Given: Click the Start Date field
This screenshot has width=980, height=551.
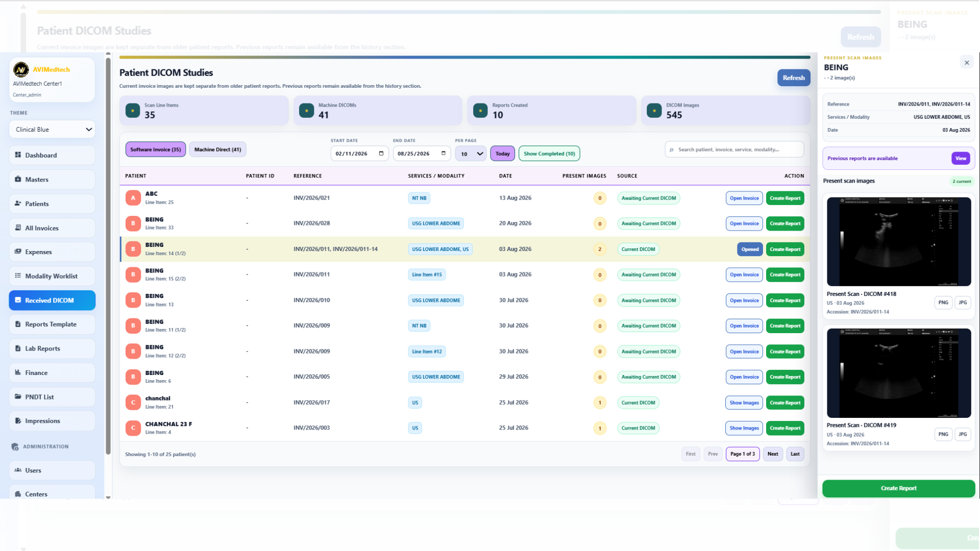Looking at the screenshot, I should click(x=360, y=154).
